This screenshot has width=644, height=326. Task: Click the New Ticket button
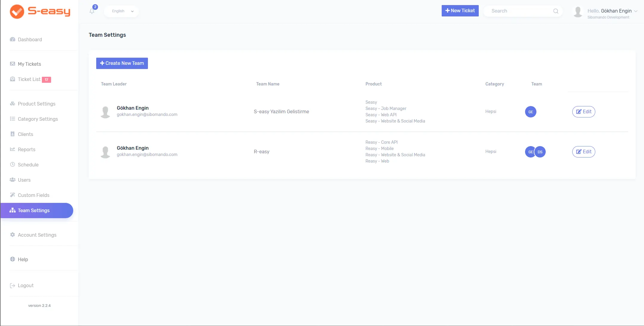pyautogui.click(x=460, y=11)
